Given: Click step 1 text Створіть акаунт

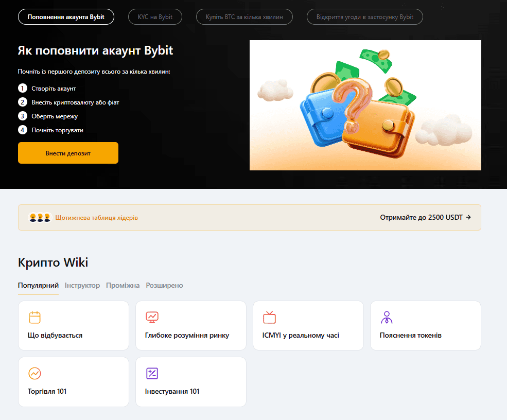Looking at the screenshot, I should pos(54,89).
